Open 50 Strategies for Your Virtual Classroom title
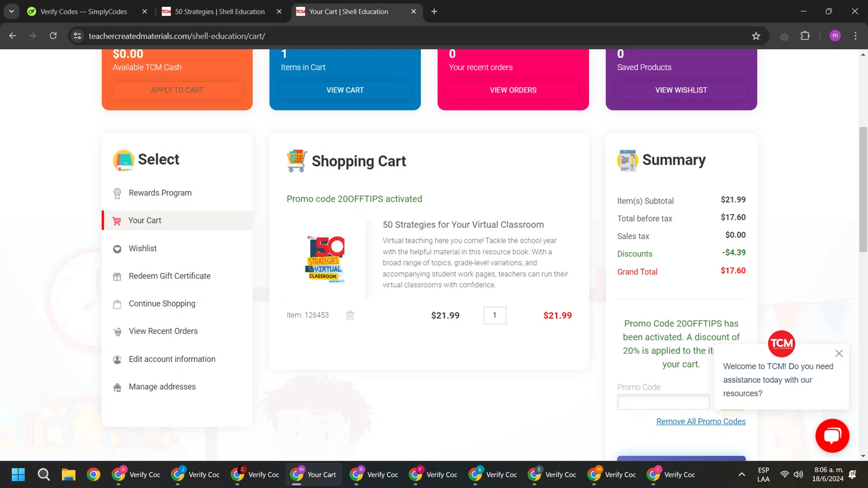868x488 pixels. point(463,225)
